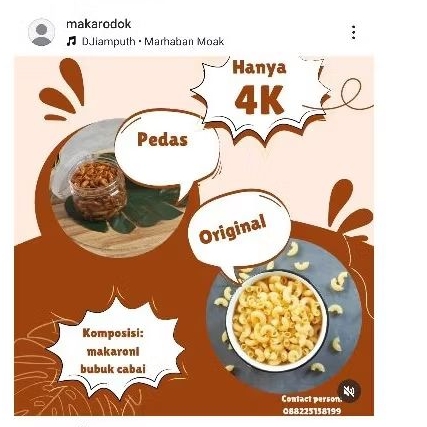This screenshot has height=427, width=427.
Task: Tap the music note audio icon
Action: pyautogui.click(x=71, y=41)
